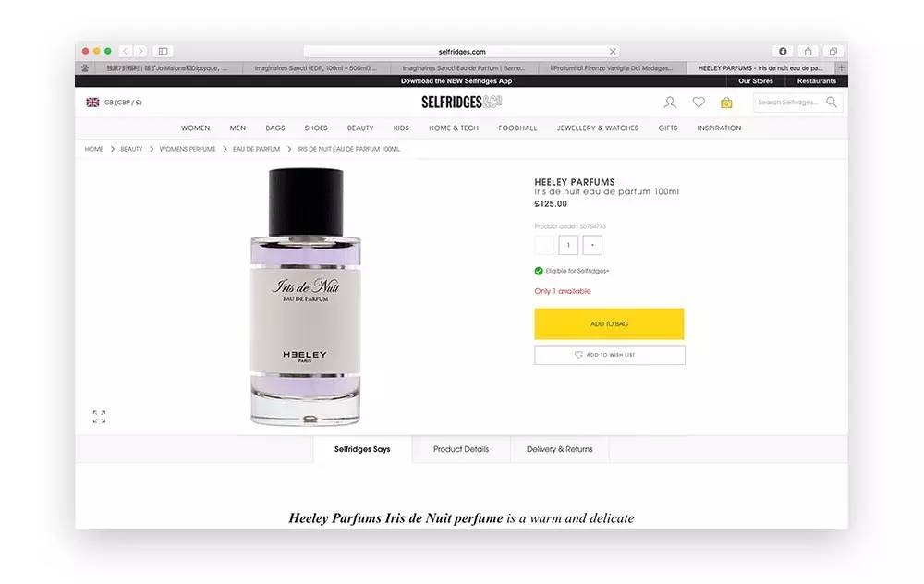Image resolution: width=924 pixels, height=584 pixels.
Task: Open Safari's downloads icon
Action: coord(783,51)
